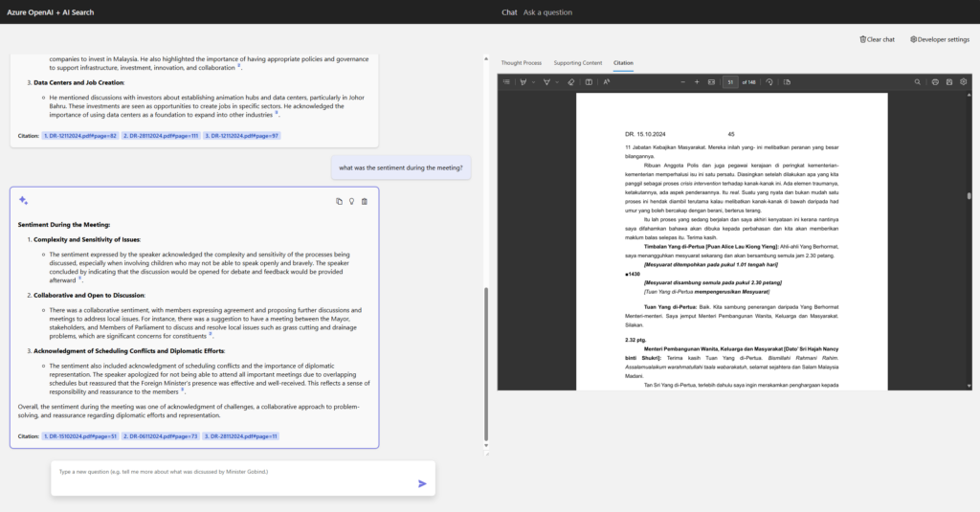This screenshot has height=512, width=980.
Task: Click the chat scrollbar down arrow
Action: coord(485,446)
